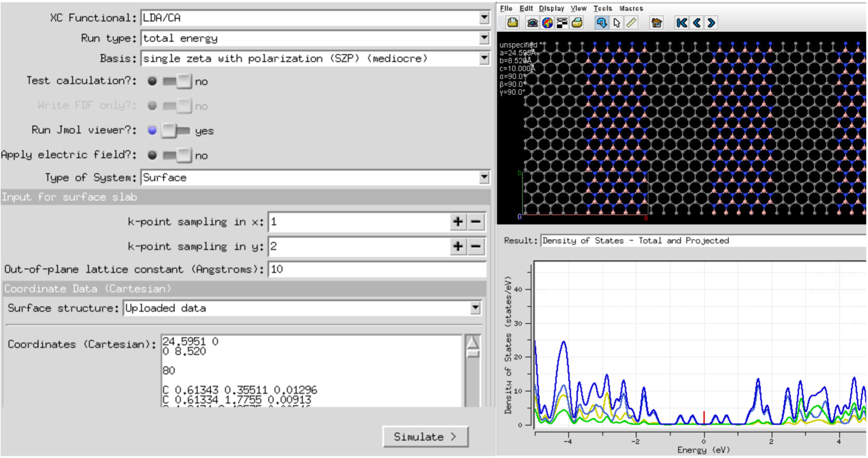Jump to first frame icon
This screenshot has height=458, width=868.
682,23
